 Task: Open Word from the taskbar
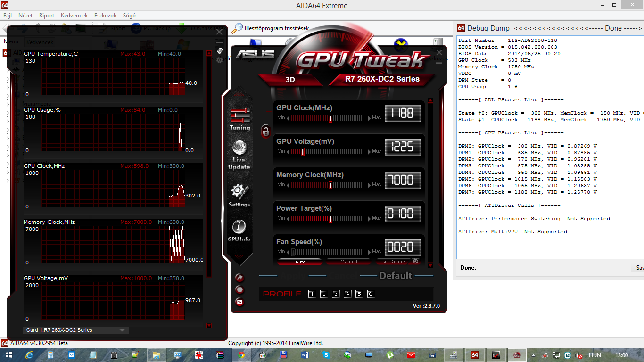(x=305, y=355)
